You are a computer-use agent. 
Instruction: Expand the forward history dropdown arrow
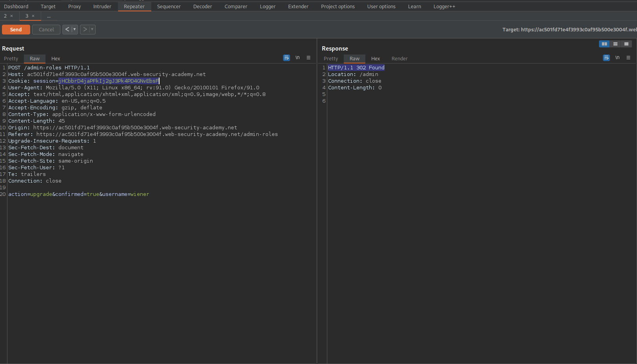pyautogui.click(x=92, y=29)
